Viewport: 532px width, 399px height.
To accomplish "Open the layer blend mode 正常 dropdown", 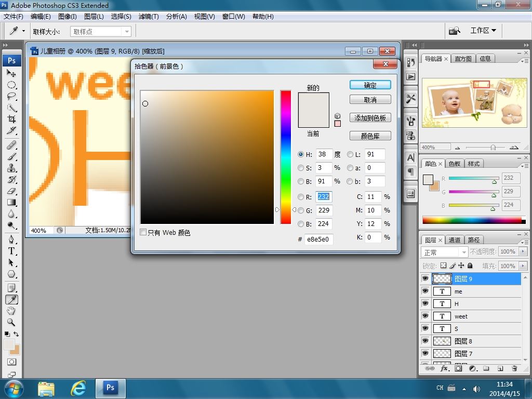I will 445,252.
